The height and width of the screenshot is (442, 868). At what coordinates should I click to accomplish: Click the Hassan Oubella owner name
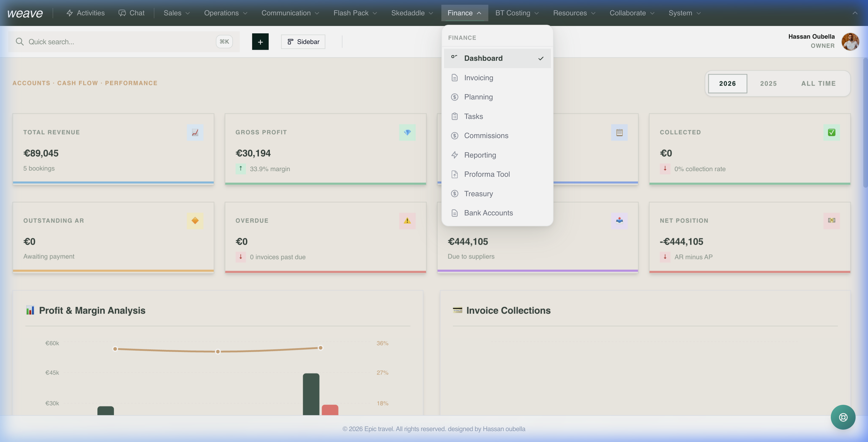pos(811,36)
